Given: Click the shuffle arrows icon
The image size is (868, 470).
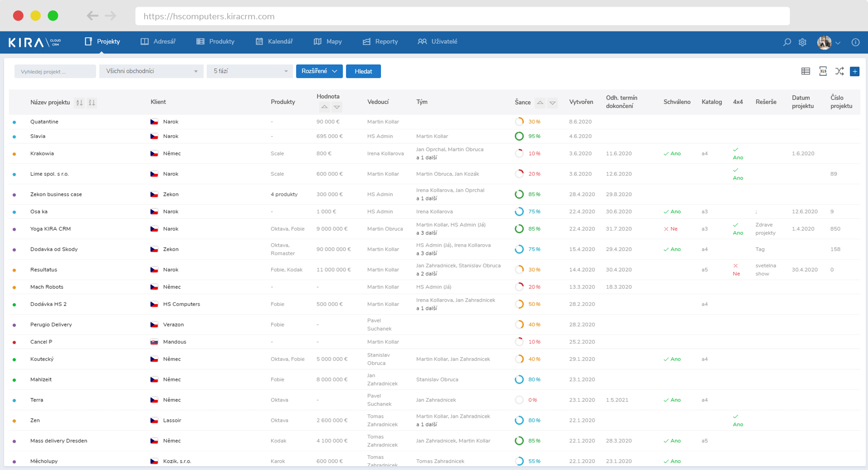Looking at the screenshot, I should coord(840,71).
